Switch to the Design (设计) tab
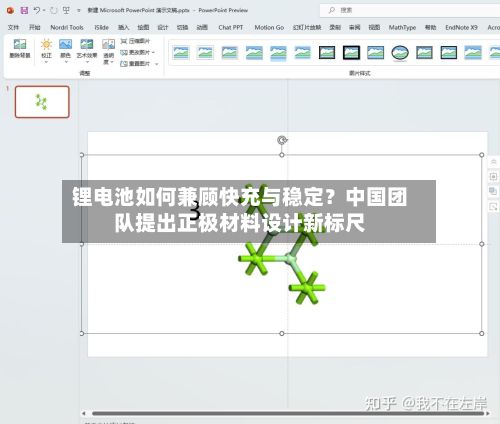Screen dimensions: 500x424 point(163,27)
